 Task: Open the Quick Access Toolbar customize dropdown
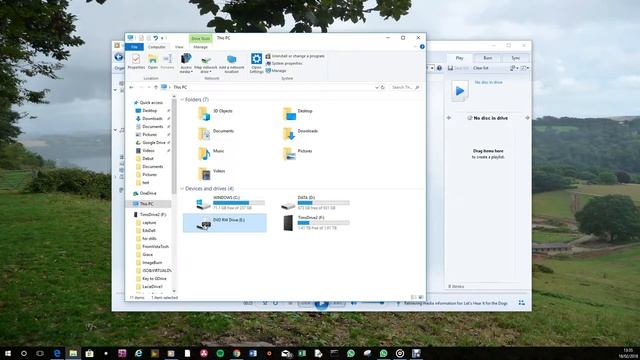coord(162,38)
